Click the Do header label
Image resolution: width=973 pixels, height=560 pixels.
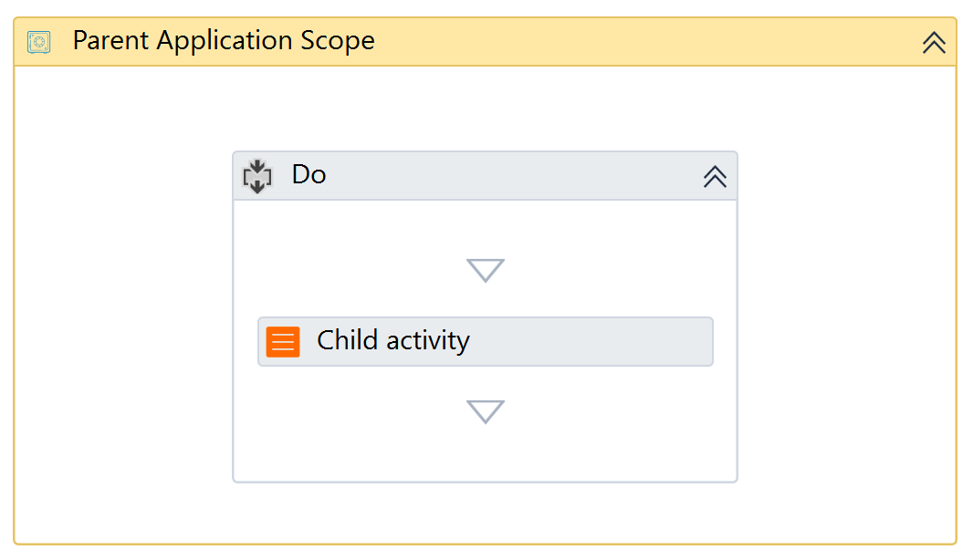click(309, 174)
